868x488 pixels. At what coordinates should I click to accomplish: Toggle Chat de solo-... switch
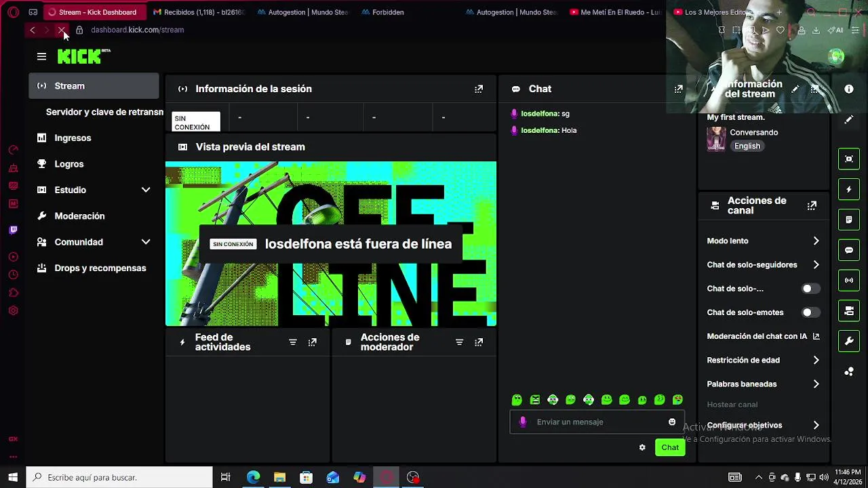pos(810,289)
